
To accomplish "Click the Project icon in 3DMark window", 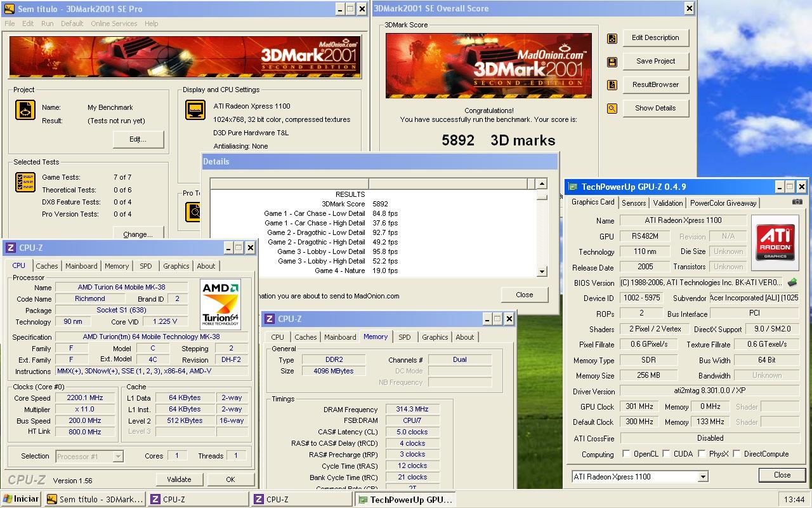I will (x=25, y=110).
